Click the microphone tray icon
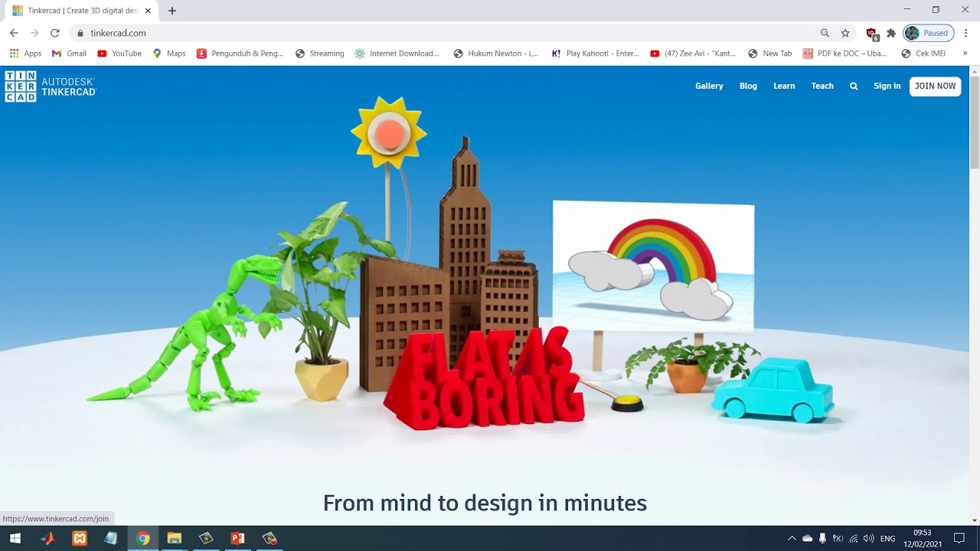 point(822,539)
